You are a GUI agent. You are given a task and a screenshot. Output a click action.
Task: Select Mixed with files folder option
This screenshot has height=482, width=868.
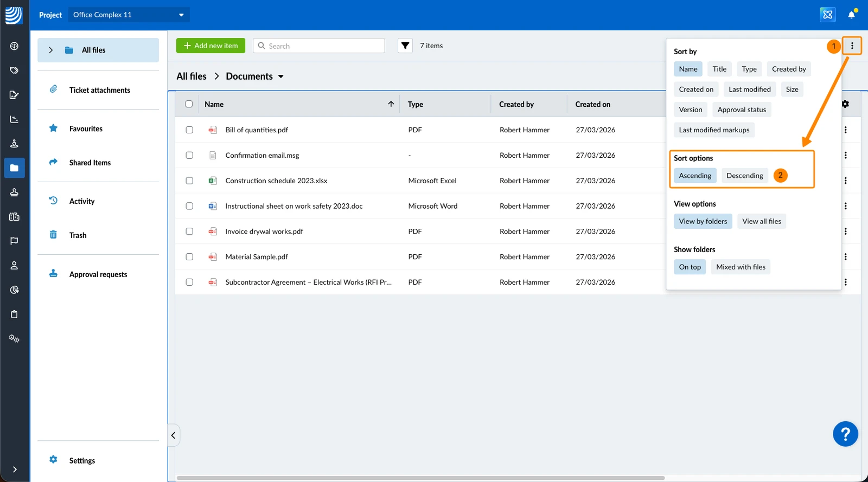tap(741, 267)
